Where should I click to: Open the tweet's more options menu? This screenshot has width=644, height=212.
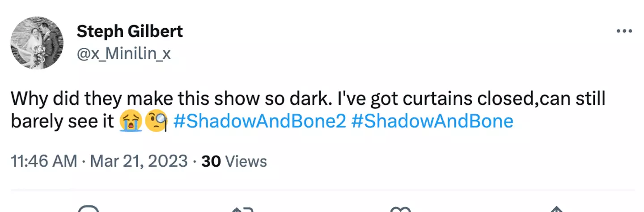pos(624,31)
